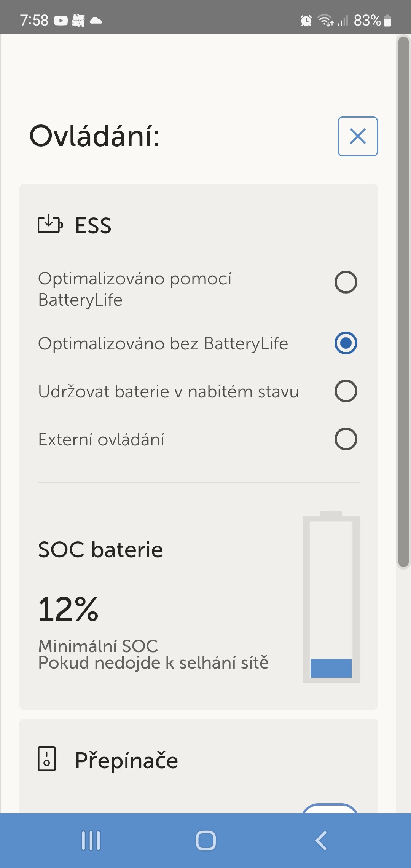This screenshot has height=868, width=411.
Task: Click the ESS battery download icon
Action: point(50,224)
